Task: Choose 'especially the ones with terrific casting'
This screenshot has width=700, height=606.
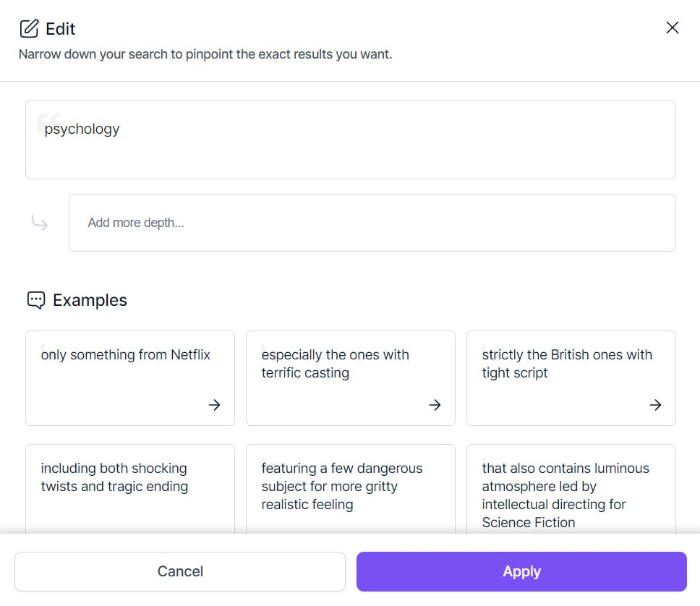Action: [x=336, y=364]
